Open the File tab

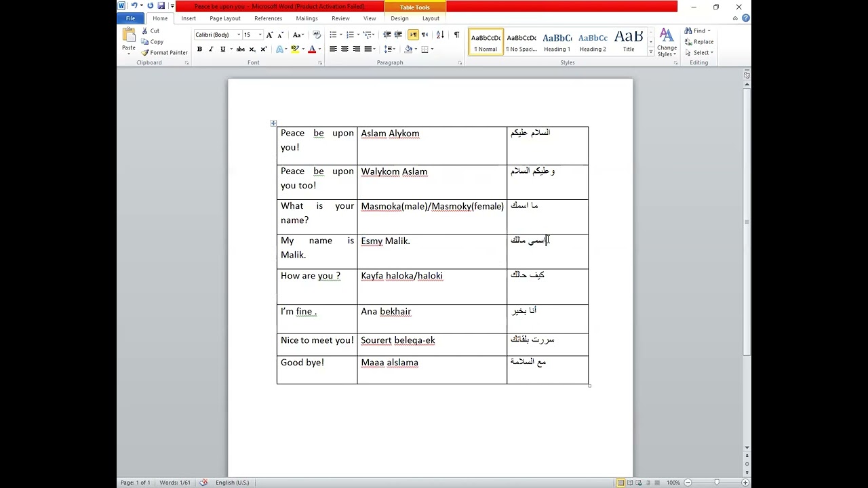tap(130, 18)
